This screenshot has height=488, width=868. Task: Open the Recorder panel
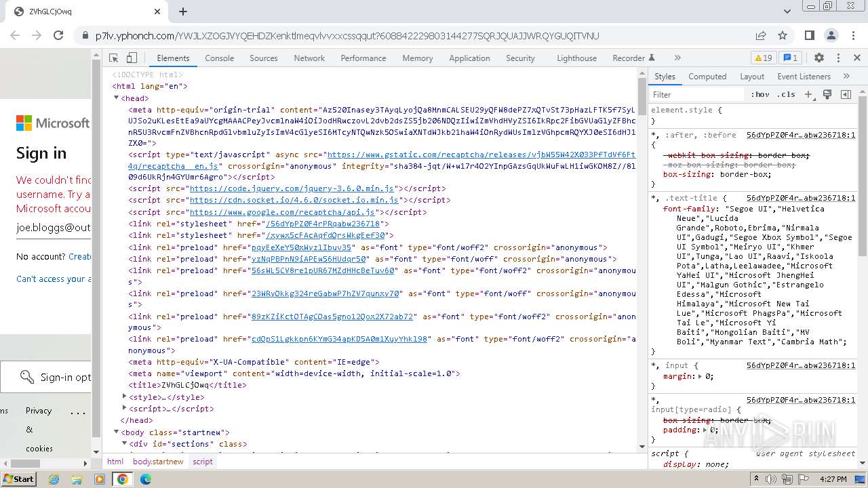pyautogui.click(x=633, y=58)
